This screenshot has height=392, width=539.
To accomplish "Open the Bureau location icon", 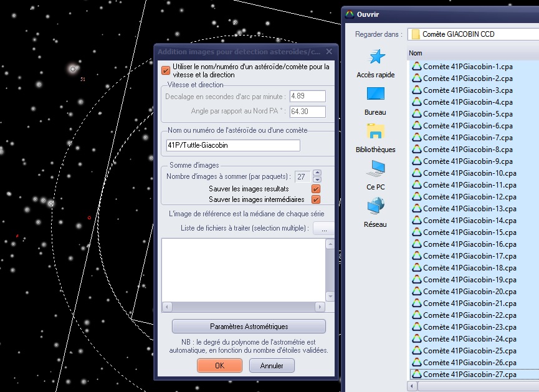I will [376, 95].
